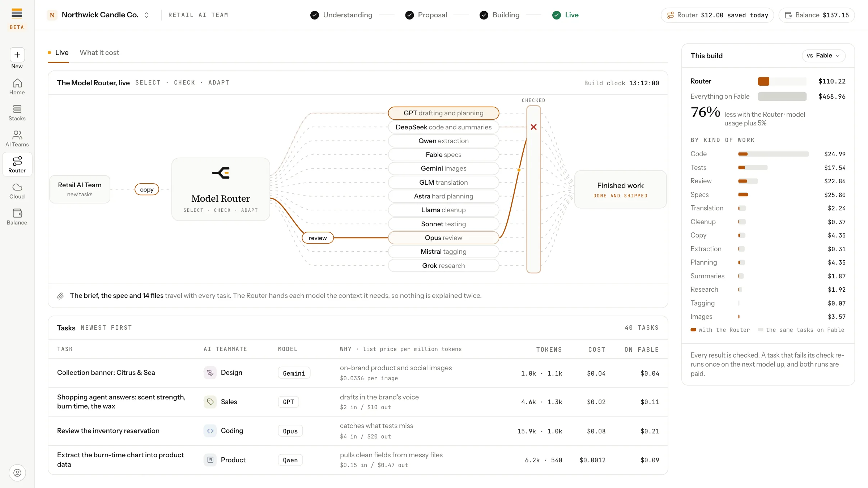Open task Review the inventory reservation
Screen dimensions: 868x488
tap(108, 431)
